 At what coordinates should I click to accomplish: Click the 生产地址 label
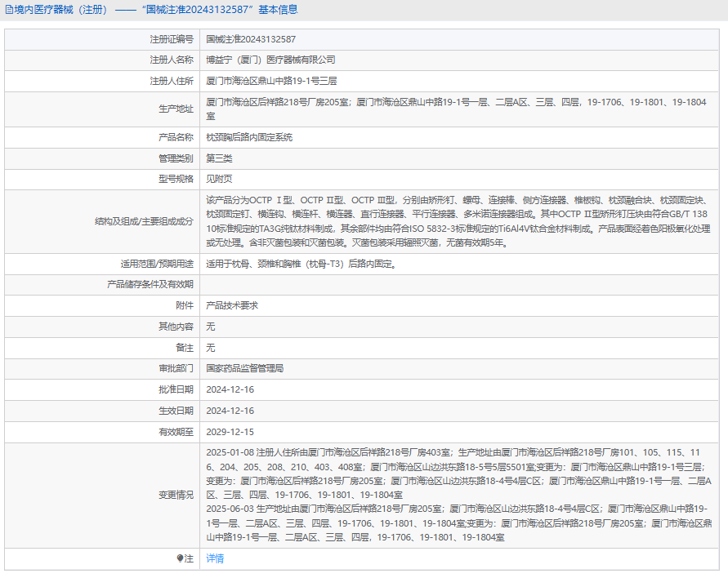point(176,109)
